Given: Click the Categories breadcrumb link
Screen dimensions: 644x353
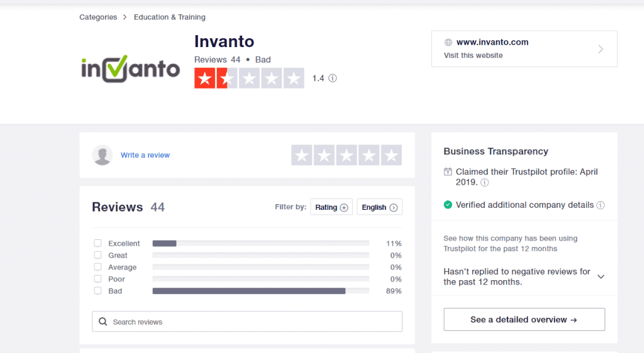Looking at the screenshot, I should (x=98, y=17).
